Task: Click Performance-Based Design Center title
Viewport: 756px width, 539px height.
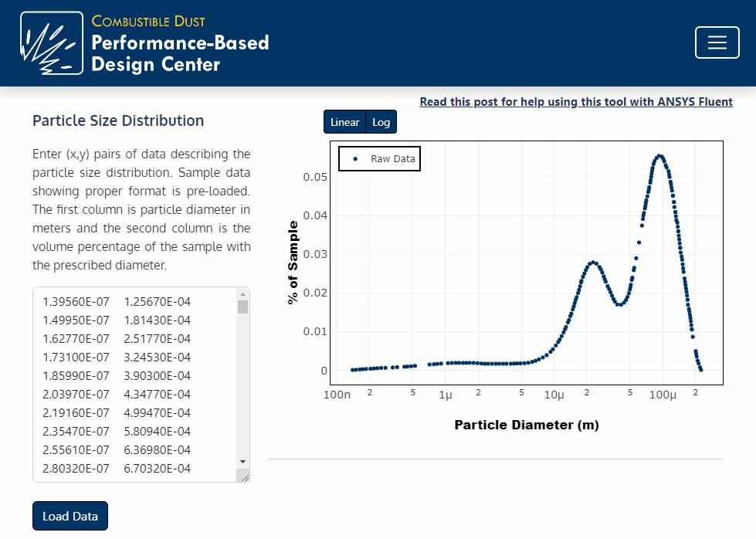Action: tap(180, 53)
